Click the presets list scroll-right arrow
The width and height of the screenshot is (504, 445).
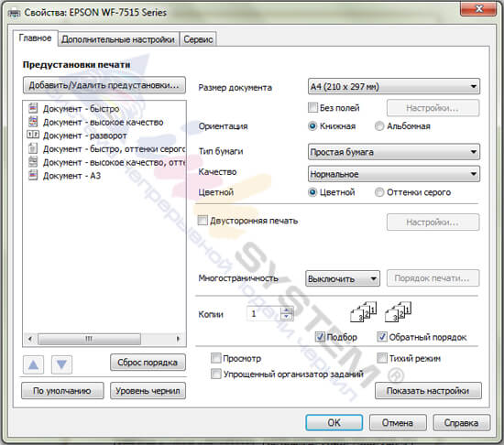[178, 339]
